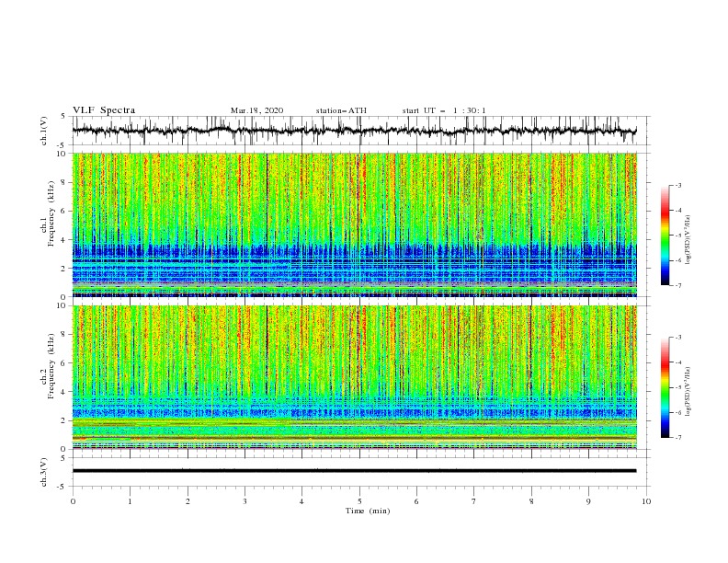Click time axis tick label "1"
The height and width of the screenshot is (563, 728).
(x=130, y=501)
